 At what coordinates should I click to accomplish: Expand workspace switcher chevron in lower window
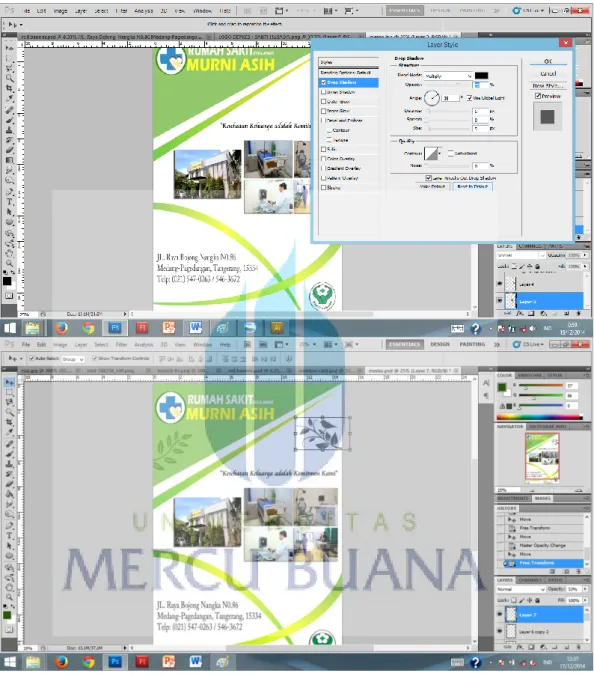[497, 344]
